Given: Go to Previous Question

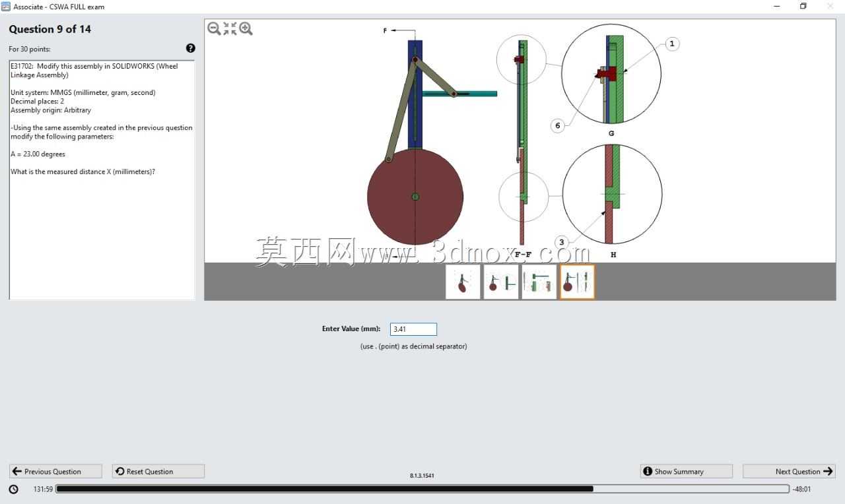Looking at the screenshot, I should (55, 471).
